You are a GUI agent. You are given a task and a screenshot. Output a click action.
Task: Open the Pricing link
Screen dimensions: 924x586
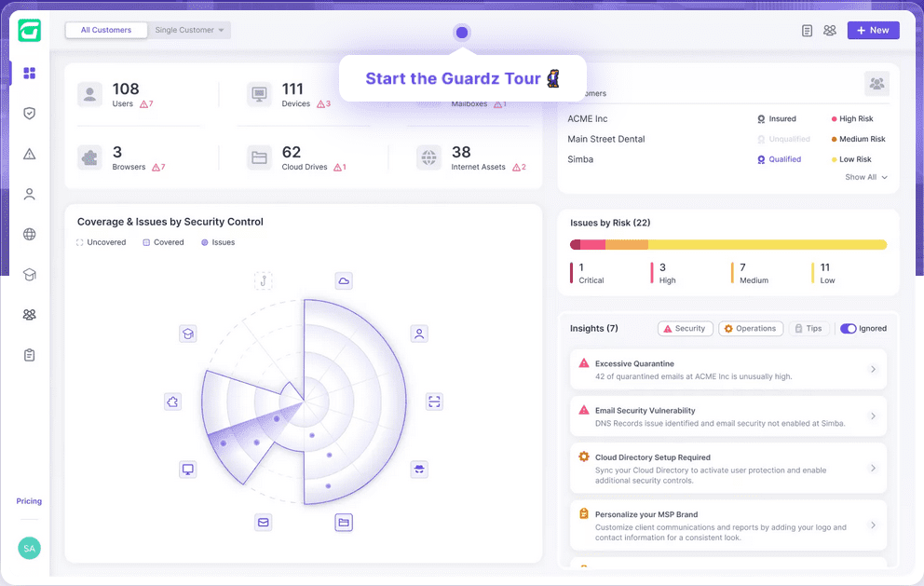pos(29,501)
